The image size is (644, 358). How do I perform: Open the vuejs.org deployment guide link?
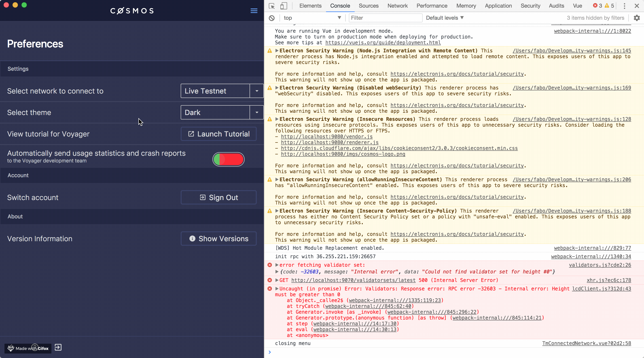[383, 43]
